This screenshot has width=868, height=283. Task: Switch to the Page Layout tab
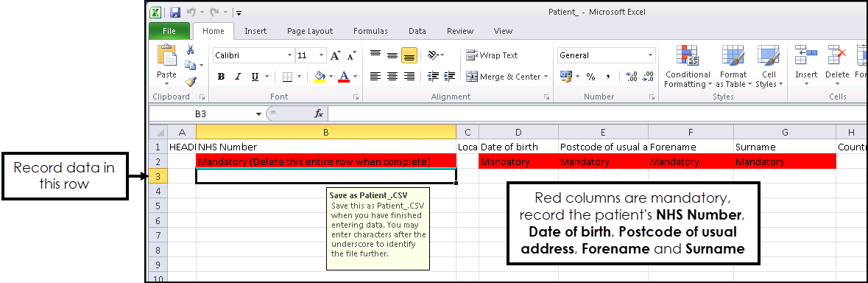(x=310, y=31)
